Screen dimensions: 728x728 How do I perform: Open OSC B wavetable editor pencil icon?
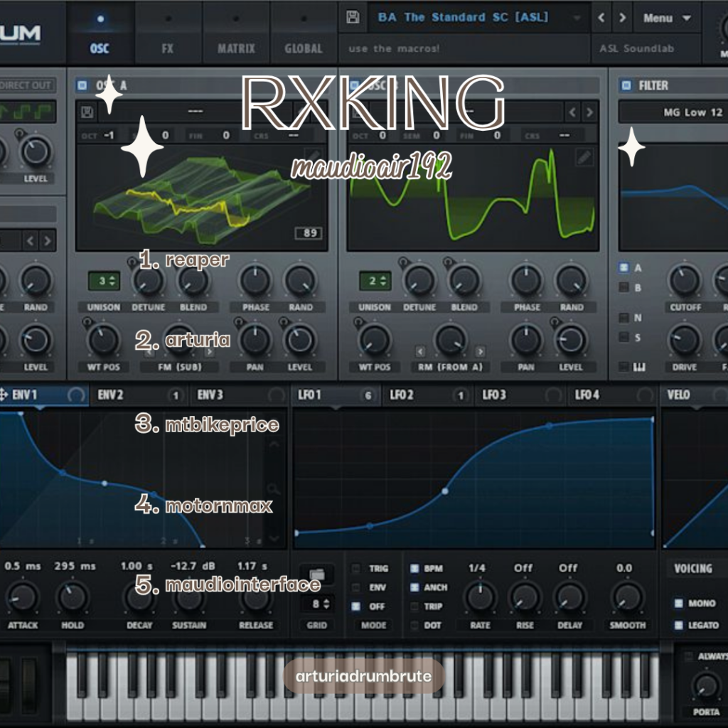click(584, 157)
